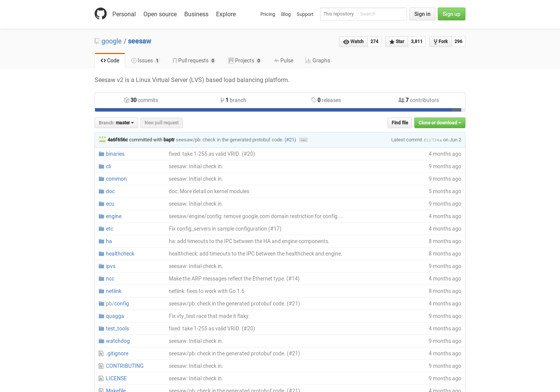Click the folder icon for ipvs
This screenshot has width=560, height=392.
[x=101, y=266]
